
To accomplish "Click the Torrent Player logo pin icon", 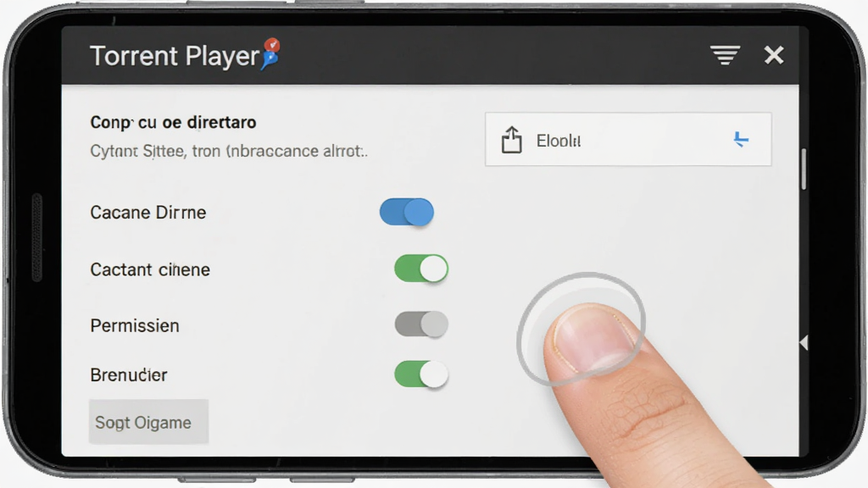I will click(271, 53).
